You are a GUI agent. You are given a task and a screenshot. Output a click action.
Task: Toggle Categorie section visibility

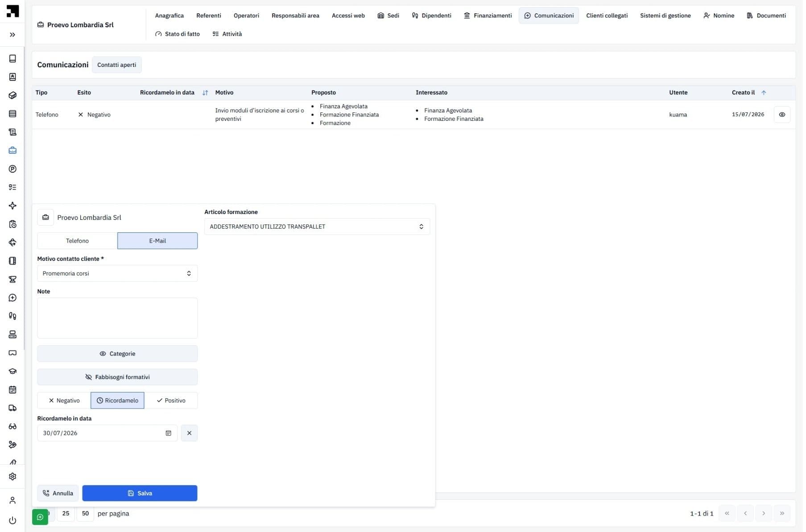pos(117,354)
